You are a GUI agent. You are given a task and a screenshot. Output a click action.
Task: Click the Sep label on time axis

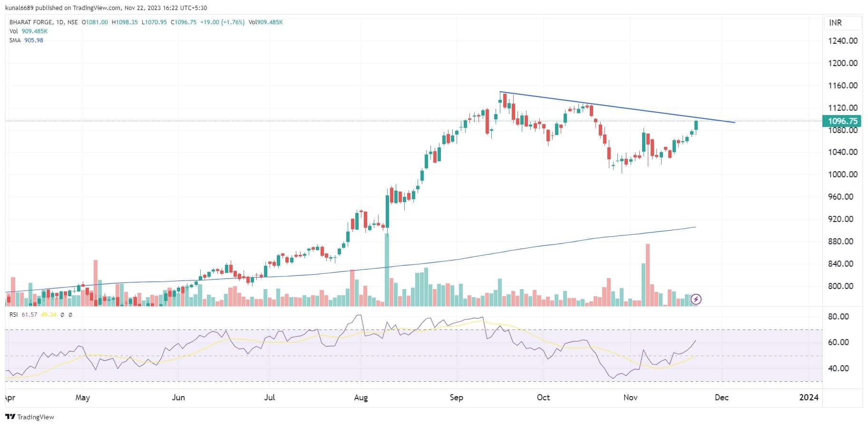456,397
